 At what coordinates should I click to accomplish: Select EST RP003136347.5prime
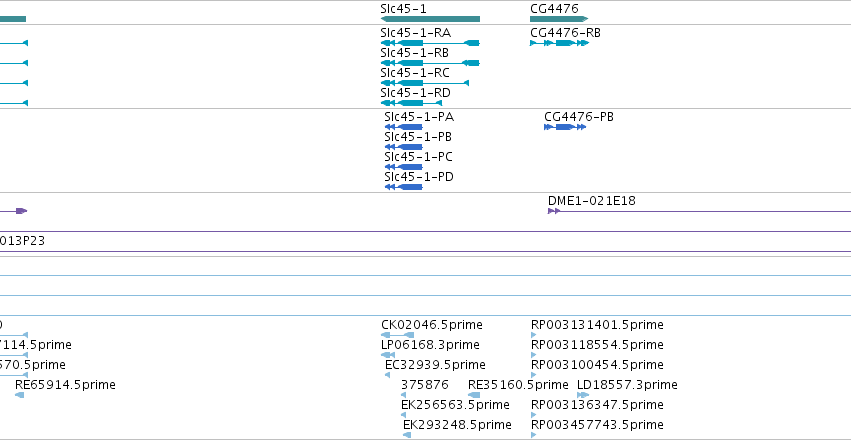click(x=597, y=405)
